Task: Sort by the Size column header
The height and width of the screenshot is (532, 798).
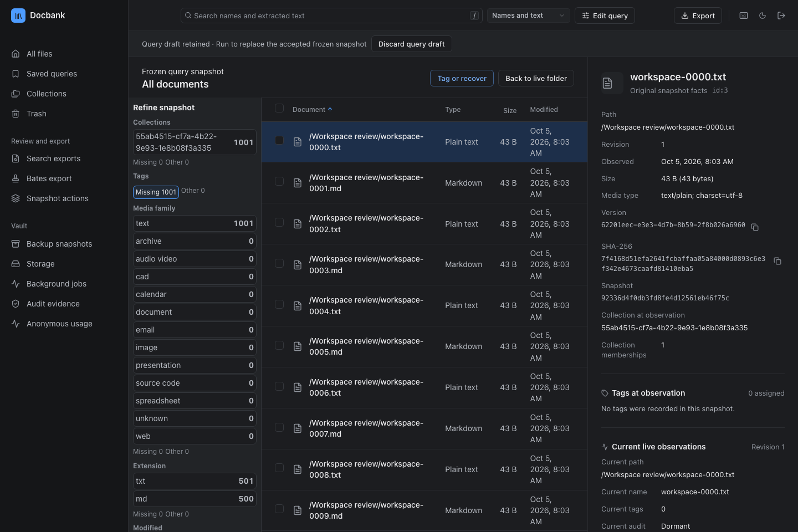Action: tap(510, 111)
